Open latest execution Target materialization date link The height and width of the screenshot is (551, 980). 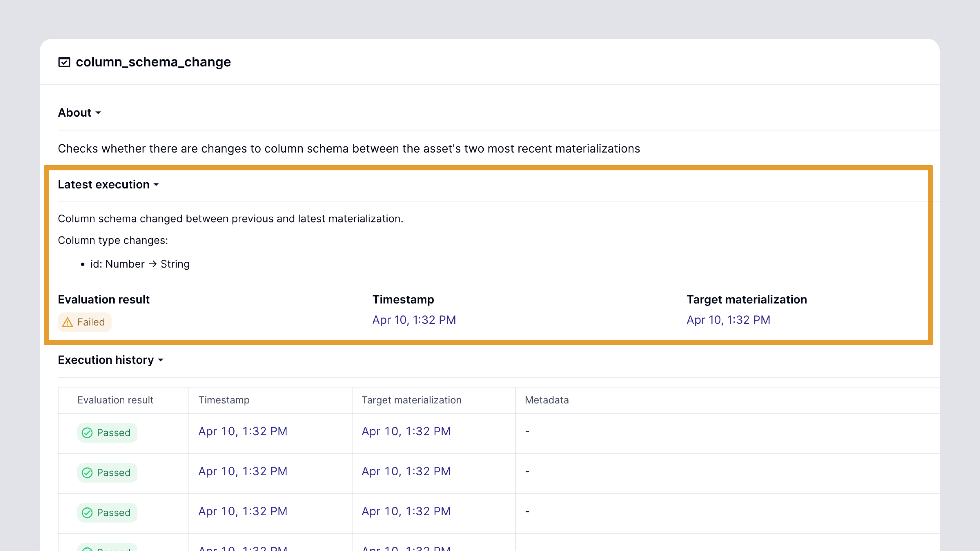[728, 320]
